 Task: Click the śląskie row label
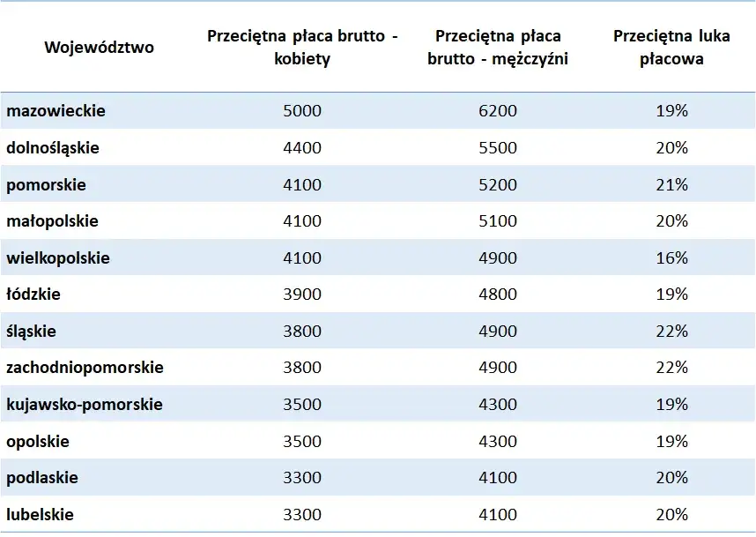coord(31,331)
